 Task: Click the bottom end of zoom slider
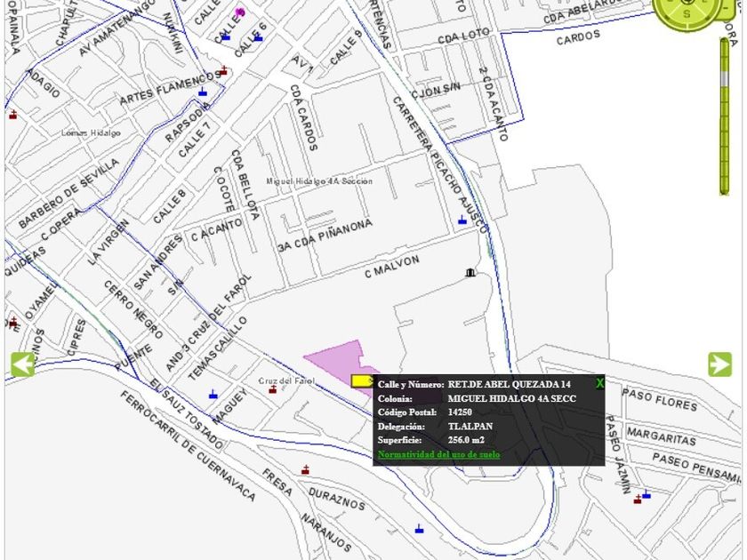tap(725, 189)
